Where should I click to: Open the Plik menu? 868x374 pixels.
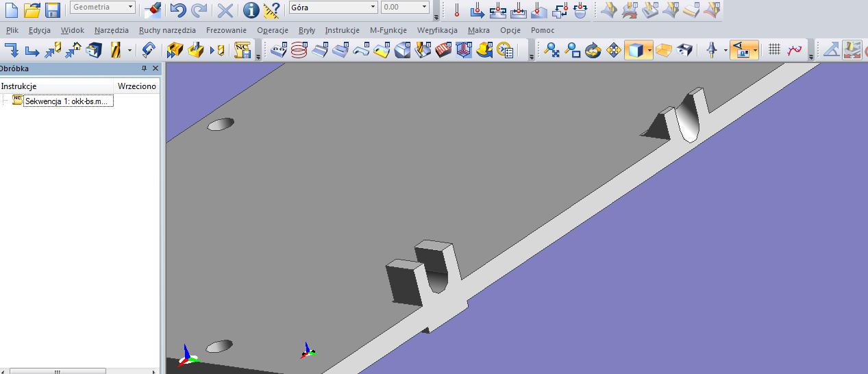12,30
